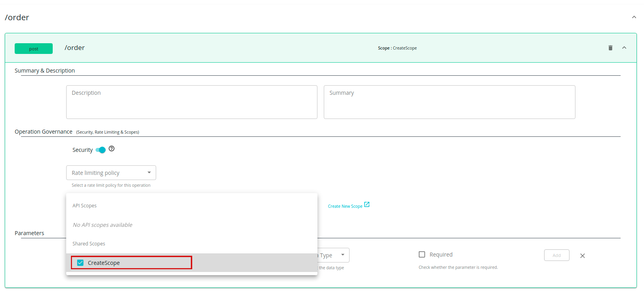Click the X icon next to Add button
The image size is (644, 295).
tap(582, 256)
